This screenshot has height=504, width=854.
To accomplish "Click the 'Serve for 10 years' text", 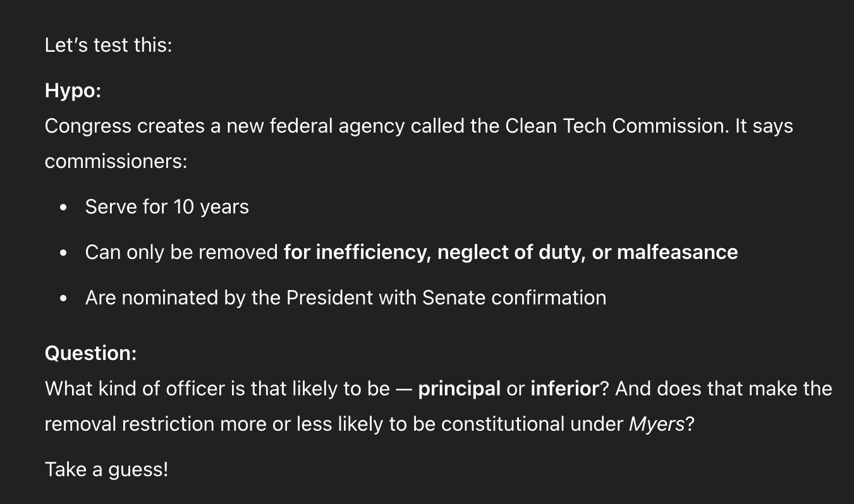I will 167,207.
